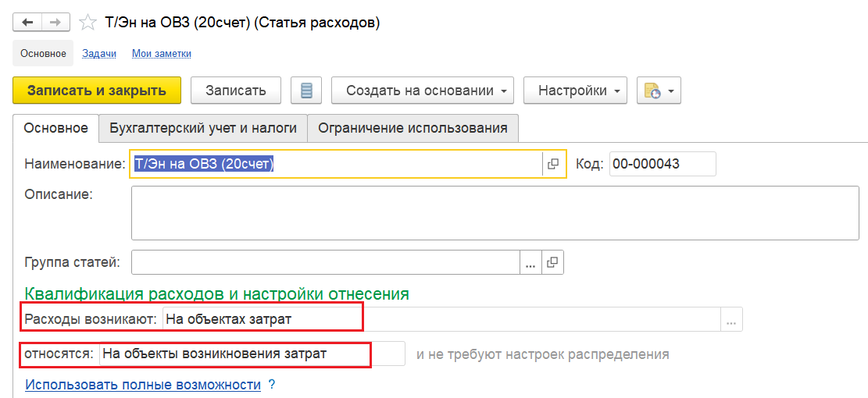Click ellipsis button of Расходы возникают field
Viewport: 868px width, 398px height.
731,319
